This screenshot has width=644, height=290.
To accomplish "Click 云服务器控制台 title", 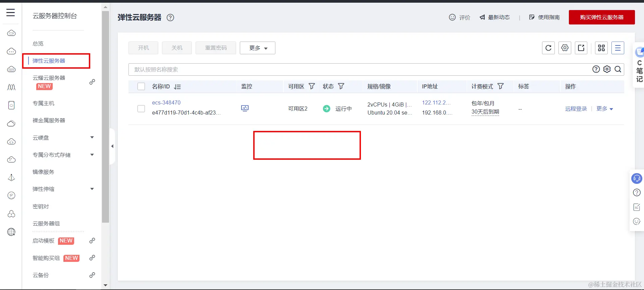I will coord(55,16).
